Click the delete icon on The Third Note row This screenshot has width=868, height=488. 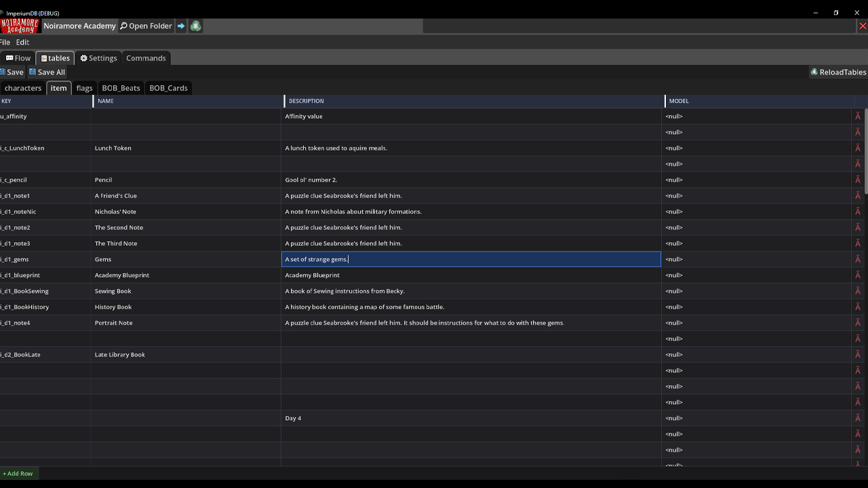point(858,243)
